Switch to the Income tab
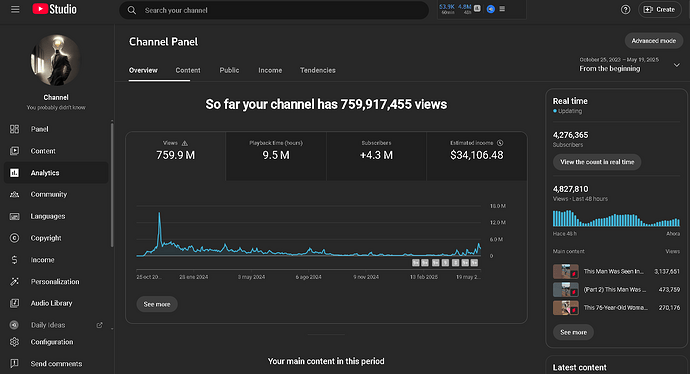Image resolution: width=690 pixels, height=374 pixels. [x=270, y=70]
